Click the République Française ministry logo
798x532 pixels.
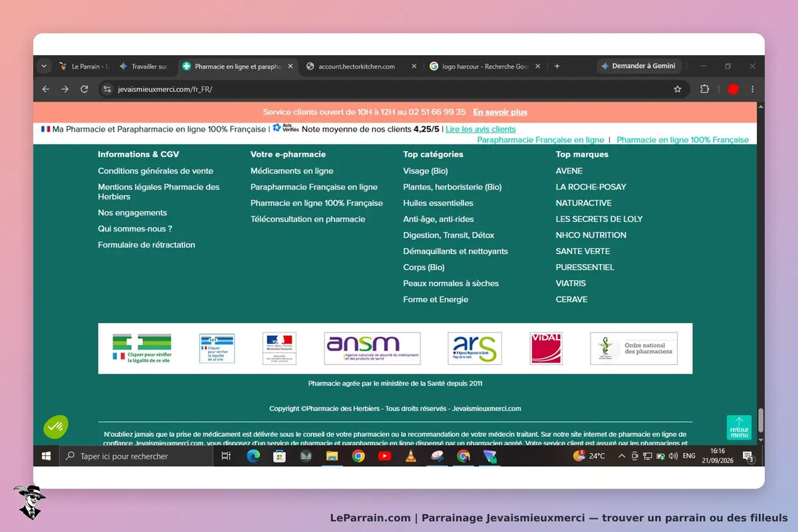tap(279, 348)
